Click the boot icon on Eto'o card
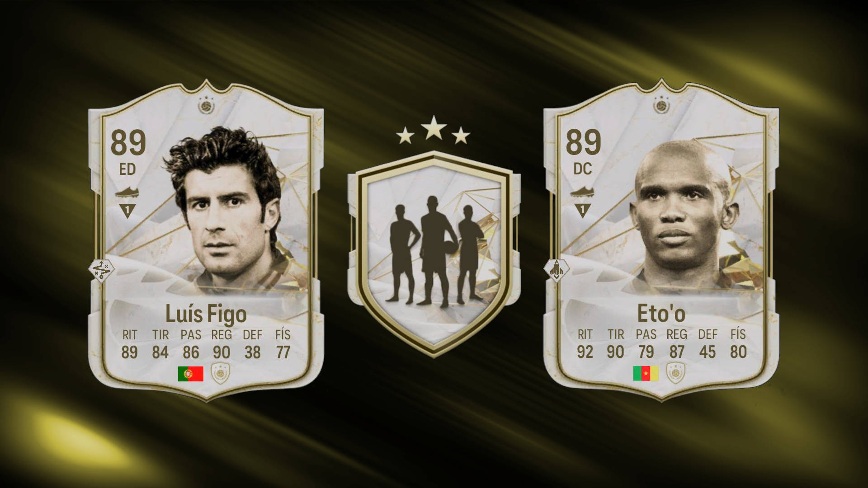 [583, 192]
